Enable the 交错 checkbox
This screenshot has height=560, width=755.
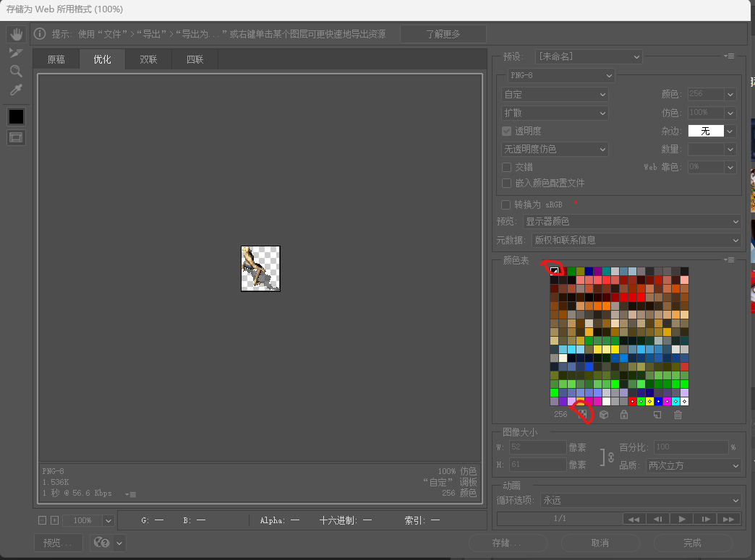pos(506,167)
